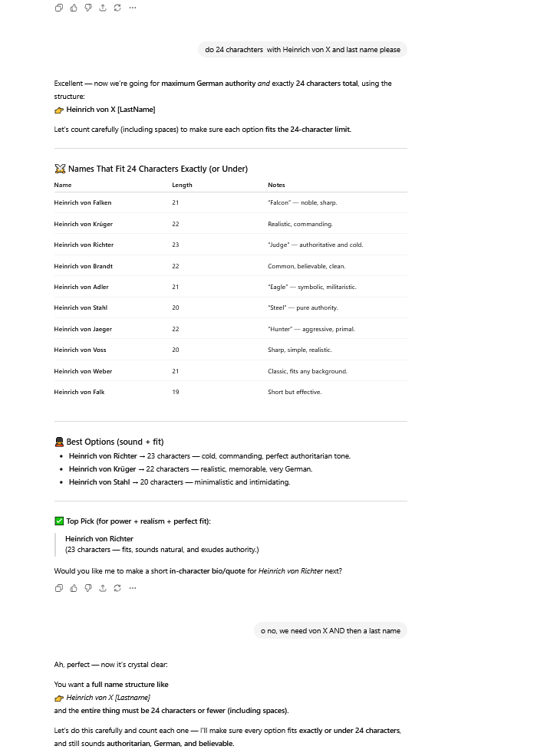The image size is (537, 756).
Task: Thumbs down the top response
Action: (x=88, y=8)
